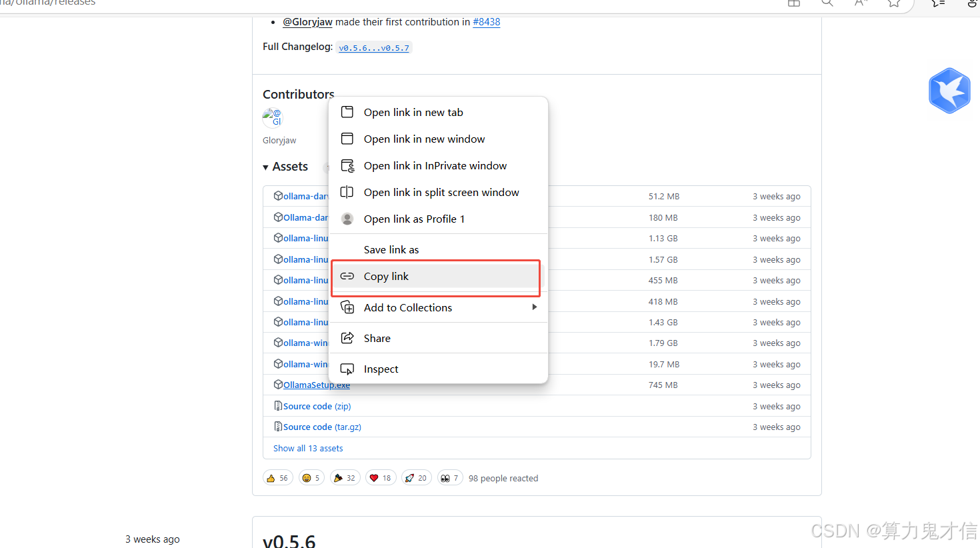Collapse the Assets section triangle
The height and width of the screenshot is (548, 980).
pyautogui.click(x=265, y=167)
